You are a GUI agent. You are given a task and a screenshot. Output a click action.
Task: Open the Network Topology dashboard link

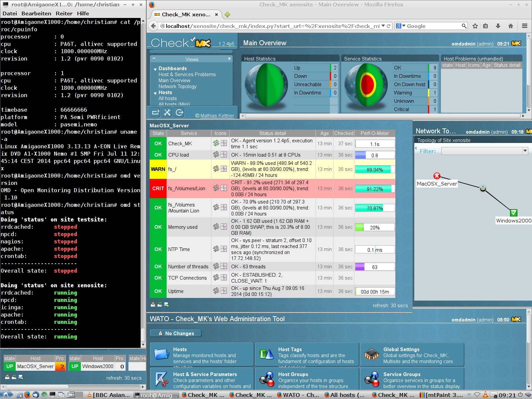177,86
